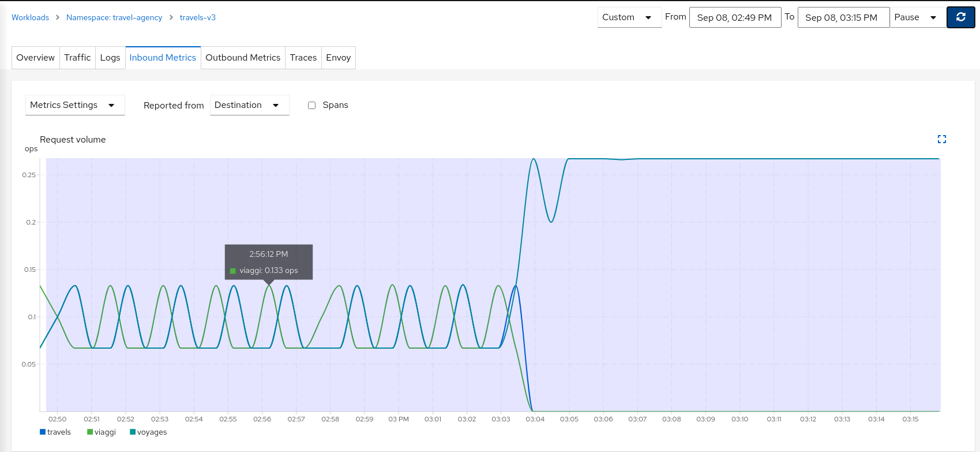The image size is (980, 452).
Task: Click the Namespace: travel-agency breadcrumb link
Action: point(114,17)
